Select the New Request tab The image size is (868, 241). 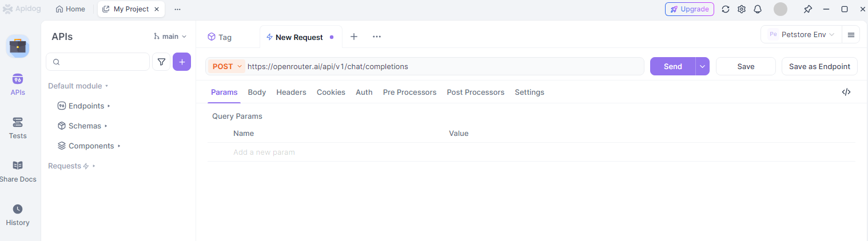tap(300, 37)
